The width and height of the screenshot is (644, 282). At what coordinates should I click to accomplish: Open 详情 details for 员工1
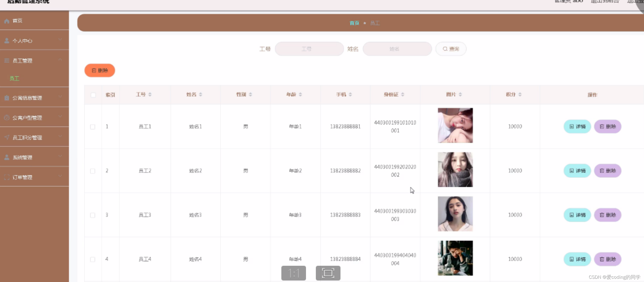pyautogui.click(x=577, y=127)
